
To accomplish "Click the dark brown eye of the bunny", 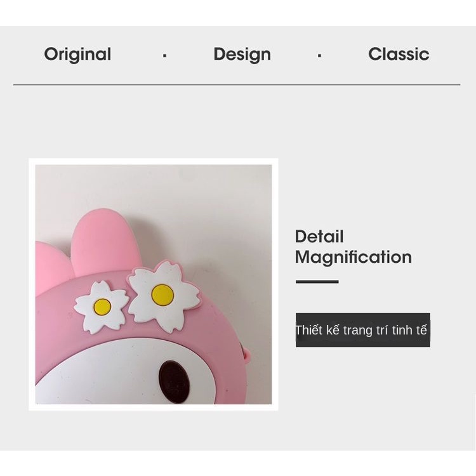I will coord(176,382).
